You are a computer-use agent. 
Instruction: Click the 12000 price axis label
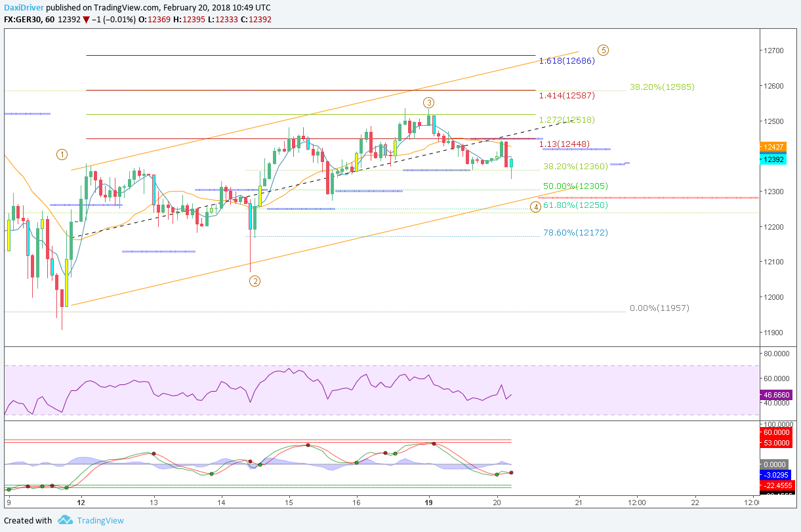pyautogui.click(x=773, y=297)
